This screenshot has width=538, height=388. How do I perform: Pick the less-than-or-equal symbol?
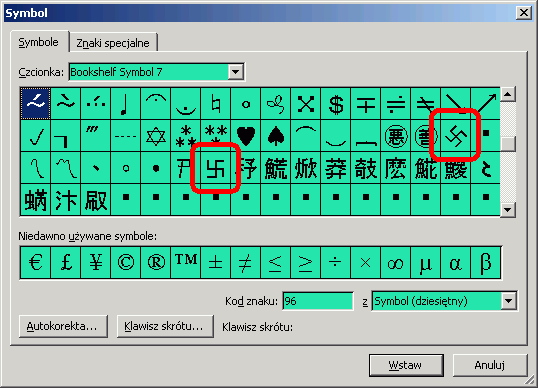[276, 262]
